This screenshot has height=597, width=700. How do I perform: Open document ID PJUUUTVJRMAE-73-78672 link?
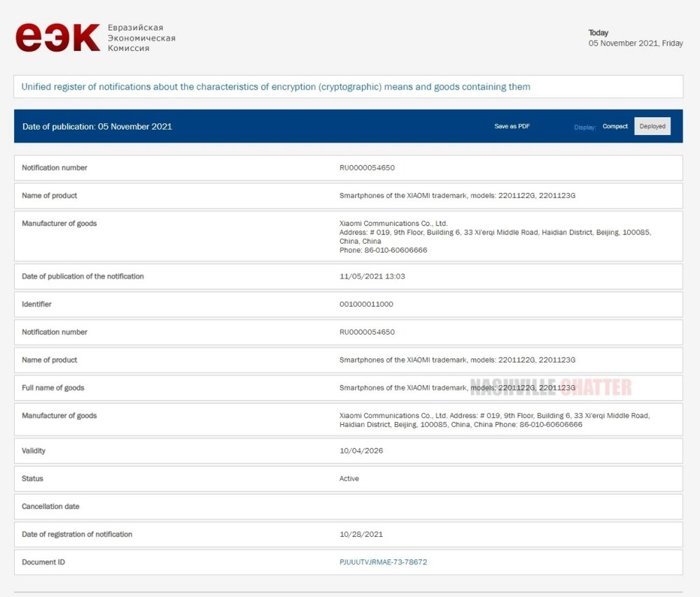[383, 562]
